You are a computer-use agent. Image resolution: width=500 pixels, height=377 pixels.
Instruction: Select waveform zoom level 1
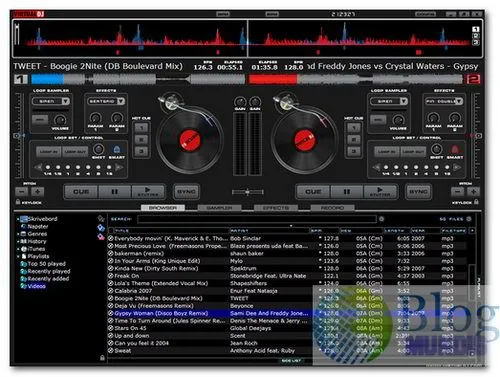tap(476, 30)
